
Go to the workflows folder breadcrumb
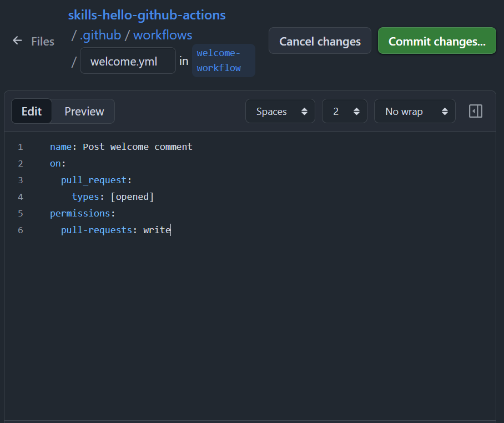pyautogui.click(x=163, y=35)
